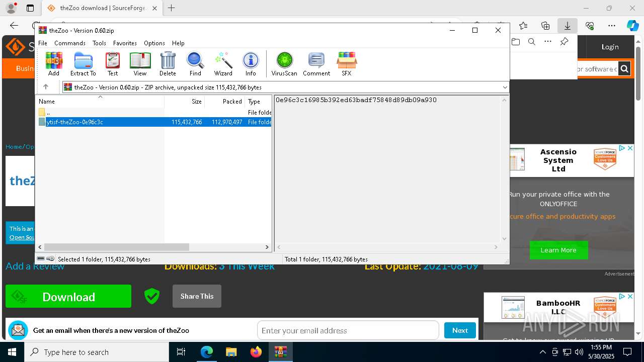The image size is (644, 362).
Task: Click the Find magnifier icon
Action: pyautogui.click(x=195, y=64)
